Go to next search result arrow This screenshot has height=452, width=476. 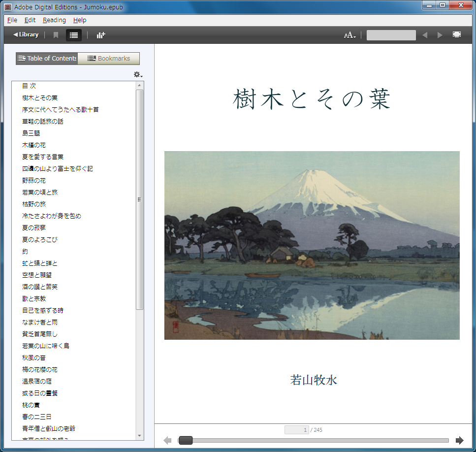[440, 35]
